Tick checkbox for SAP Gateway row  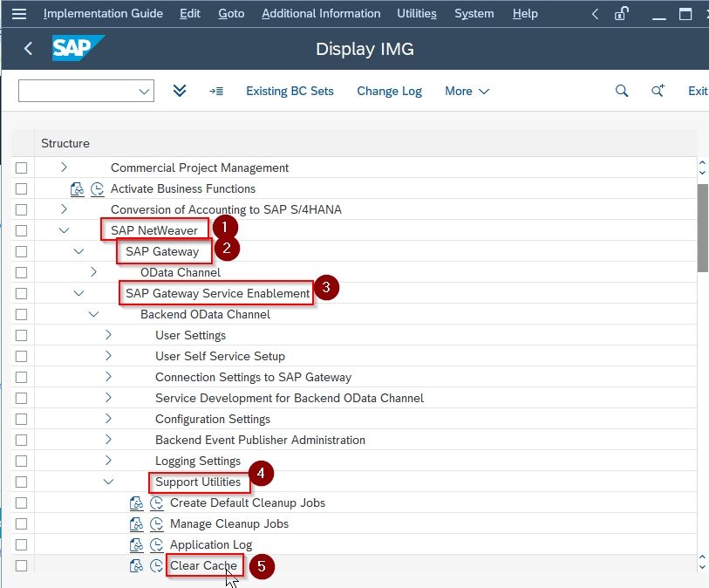click(x=21, y=251)
